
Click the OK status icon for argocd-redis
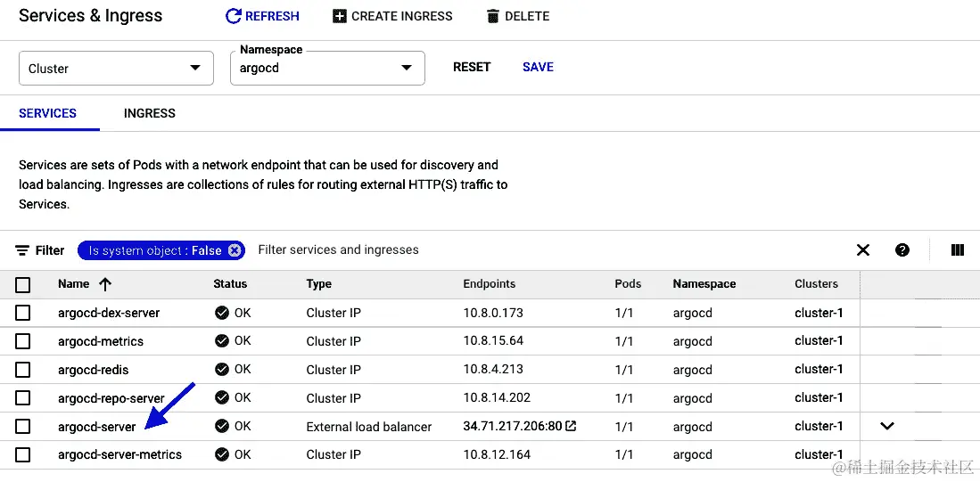[222, 370]
